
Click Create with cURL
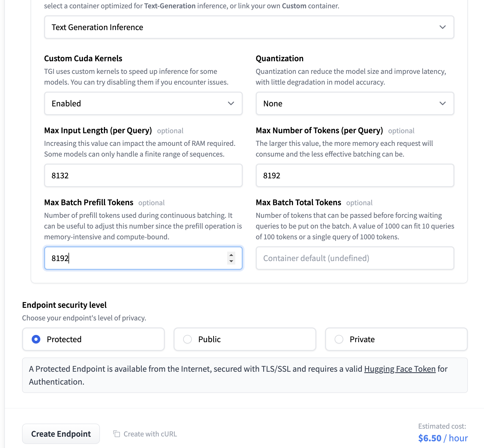pyautogui.click(x=150, y=434)
